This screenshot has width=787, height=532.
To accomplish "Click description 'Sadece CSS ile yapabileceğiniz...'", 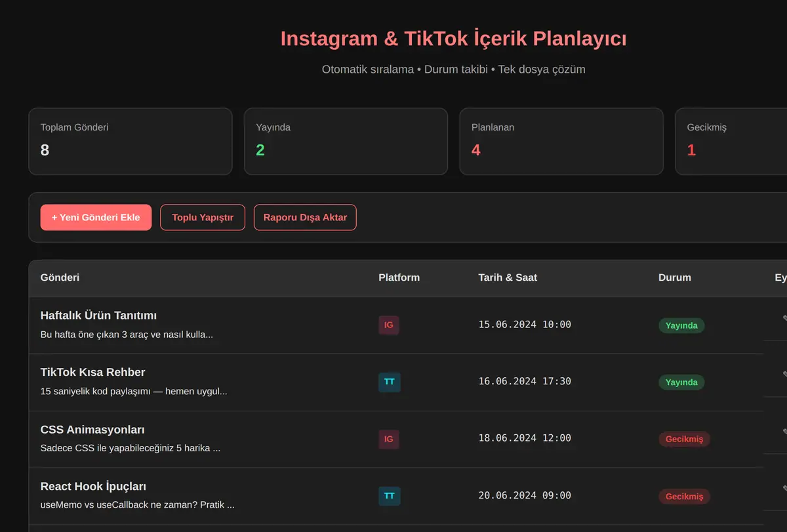I will click(x=131, y=449).
